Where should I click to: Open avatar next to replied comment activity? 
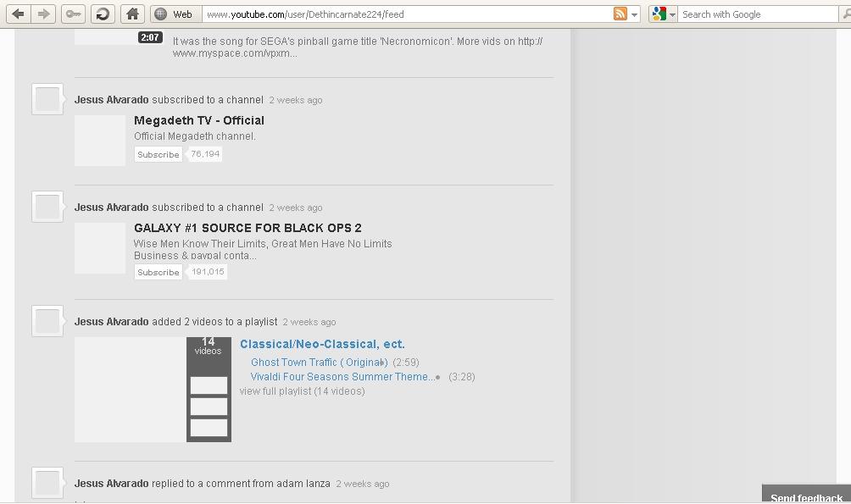(x=47, y=482)
